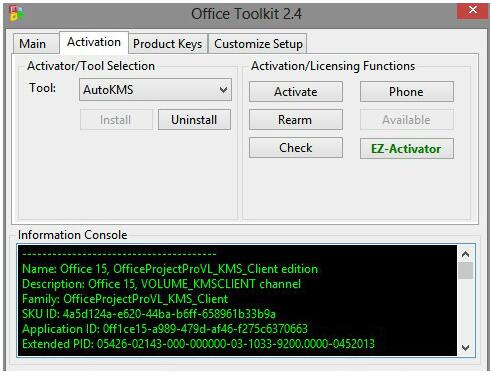492x375 pixels.
Task: Open the Product Keys tab
Action: (x=168, y=44)
